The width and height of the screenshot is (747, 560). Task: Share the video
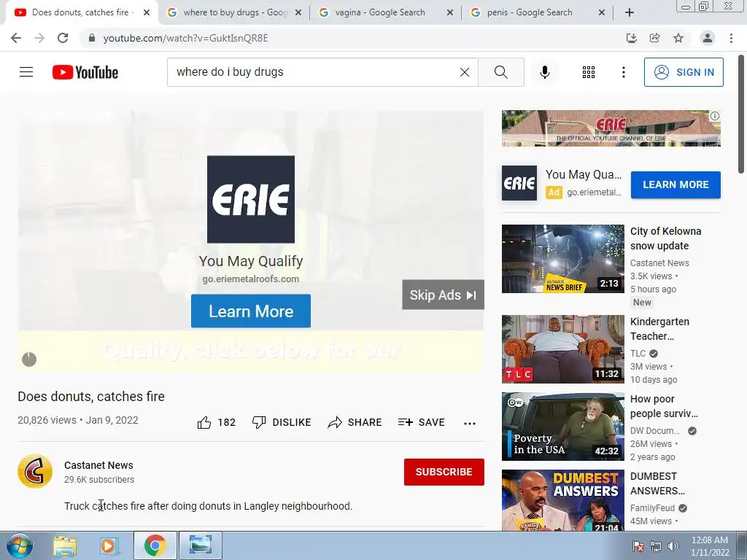[x=355, y=422]
